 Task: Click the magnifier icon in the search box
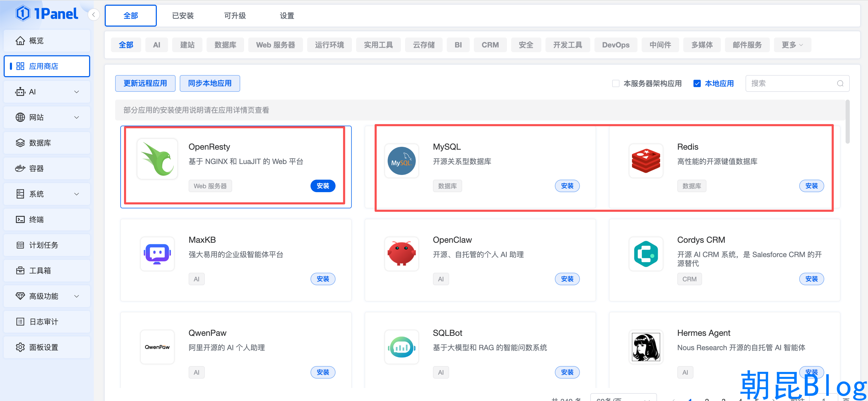click(x=840, y=83)
